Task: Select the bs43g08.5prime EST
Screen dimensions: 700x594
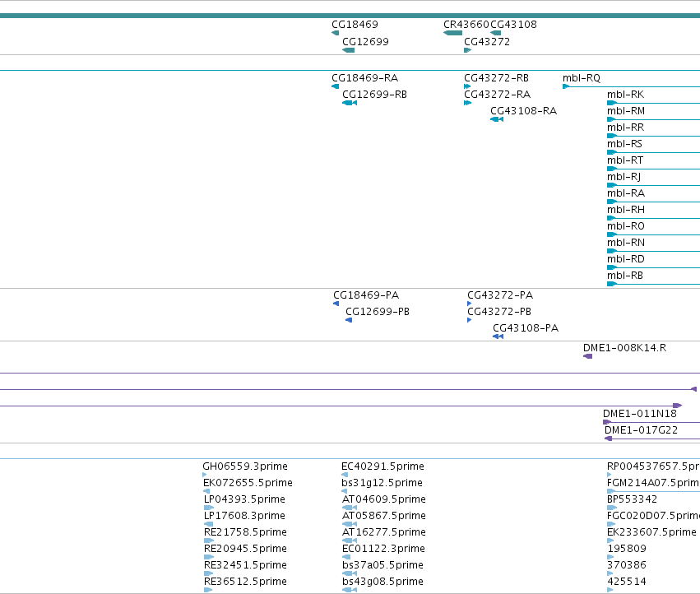Action: tap(382, 582)
